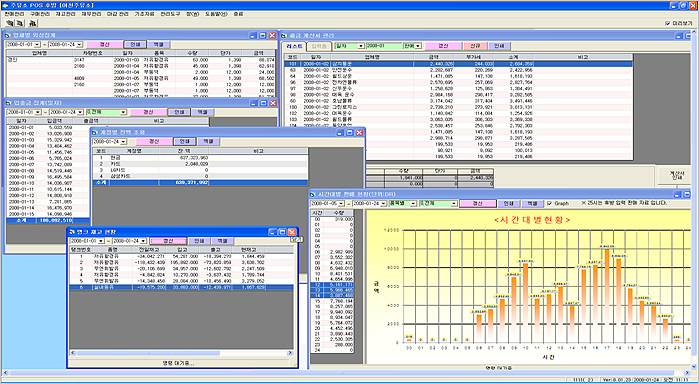The height and width of the screenshot is (384, 699).
Task: Toggle the 미리보기 checkbox in the main toolbar
Action: pos(667,23)
